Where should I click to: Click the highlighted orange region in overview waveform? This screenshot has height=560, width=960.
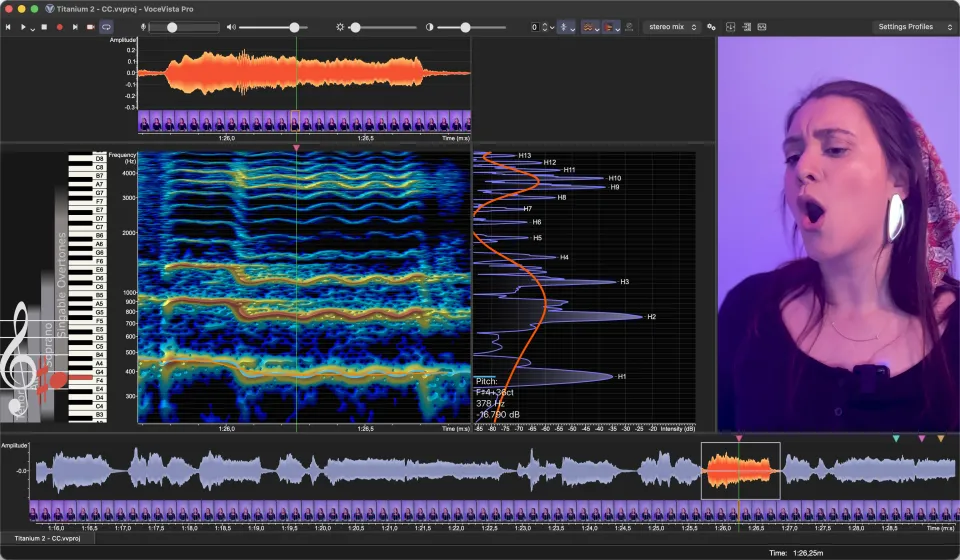(x=740, y=471)
